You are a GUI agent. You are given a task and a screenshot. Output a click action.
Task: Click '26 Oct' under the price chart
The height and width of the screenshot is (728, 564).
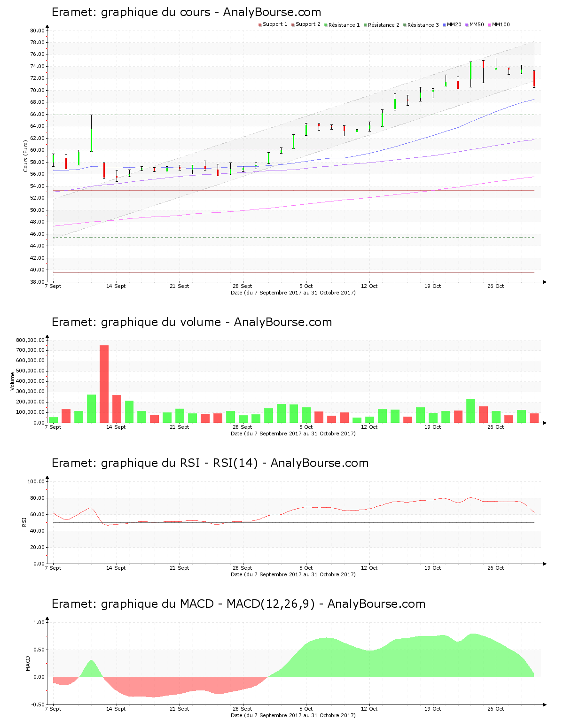pos(496,286)
